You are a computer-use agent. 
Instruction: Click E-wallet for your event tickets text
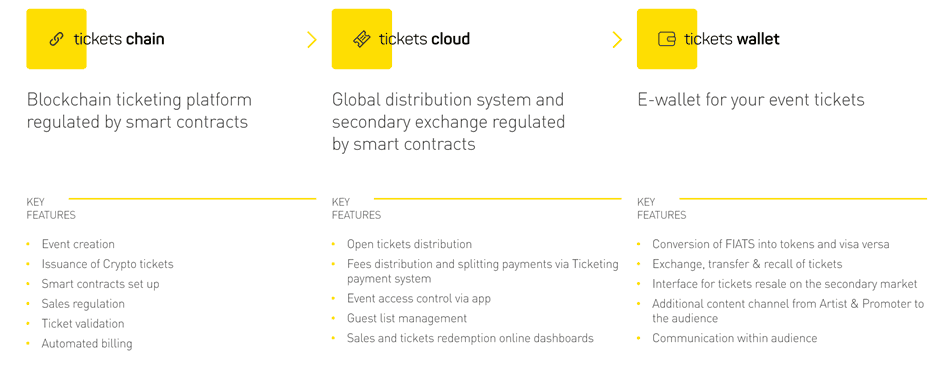[751, 100]
